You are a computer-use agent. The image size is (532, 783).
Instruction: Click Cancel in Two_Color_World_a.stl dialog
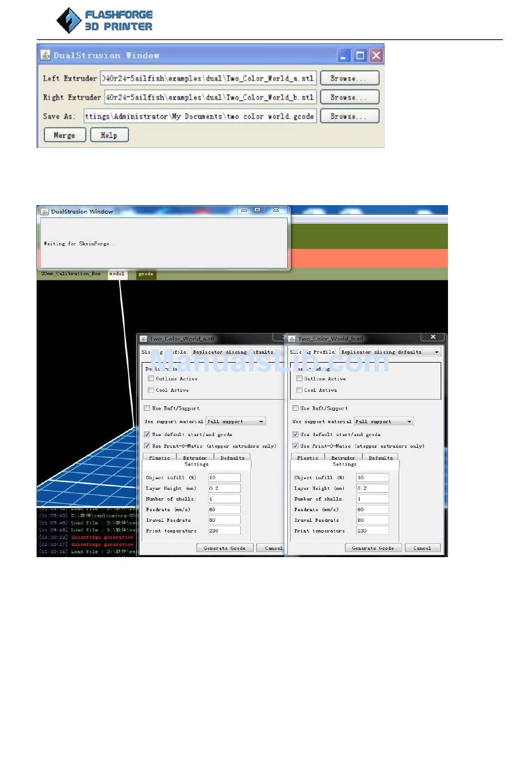tap(272, 548)
